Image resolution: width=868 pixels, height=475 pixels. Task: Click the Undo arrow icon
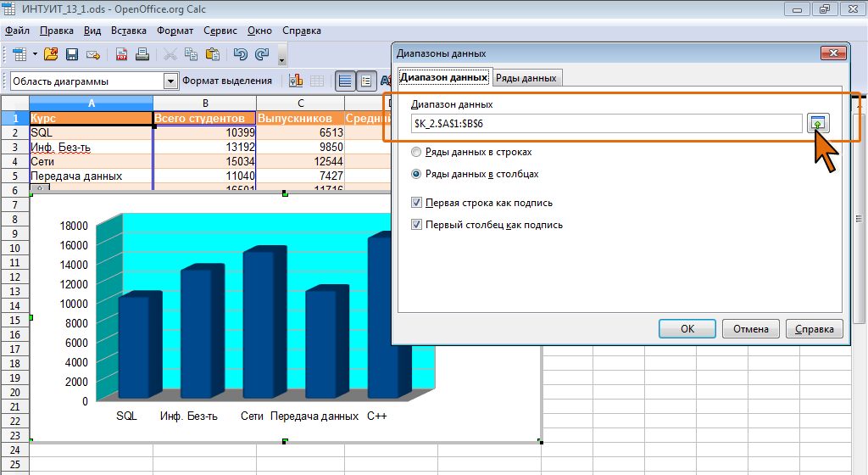[x=240, y=54]
